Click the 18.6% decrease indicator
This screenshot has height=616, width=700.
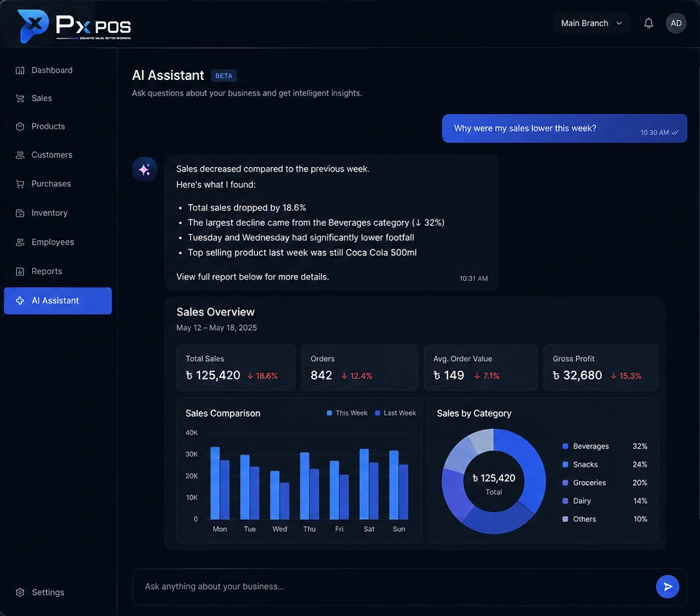coord(263,376)
